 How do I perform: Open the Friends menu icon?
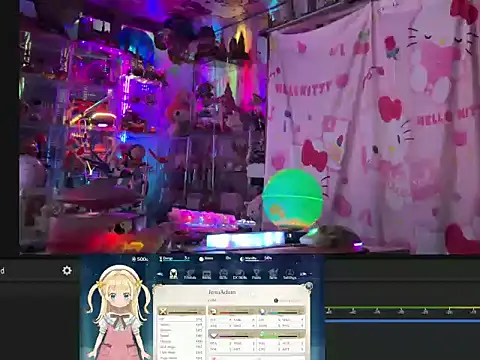pos(190,274)
